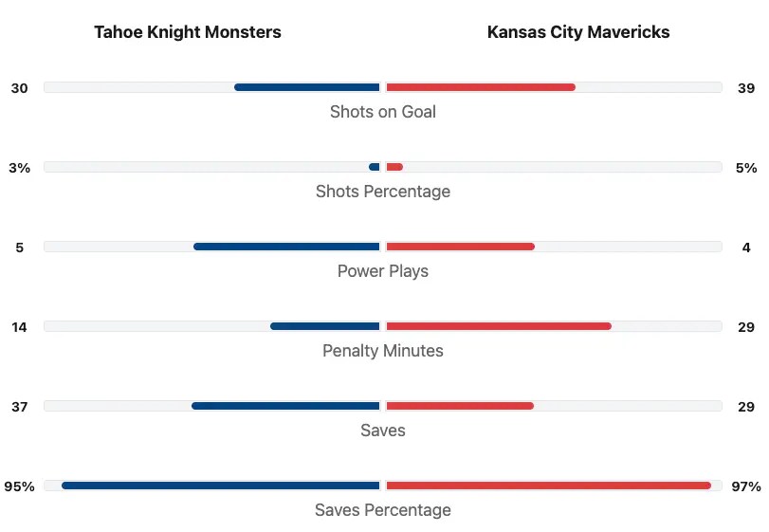Image resolution: width=769 pixels, height=532 pixels.
Task: Select the red Shots on Goal bar
Action: [x=481, y=87]
